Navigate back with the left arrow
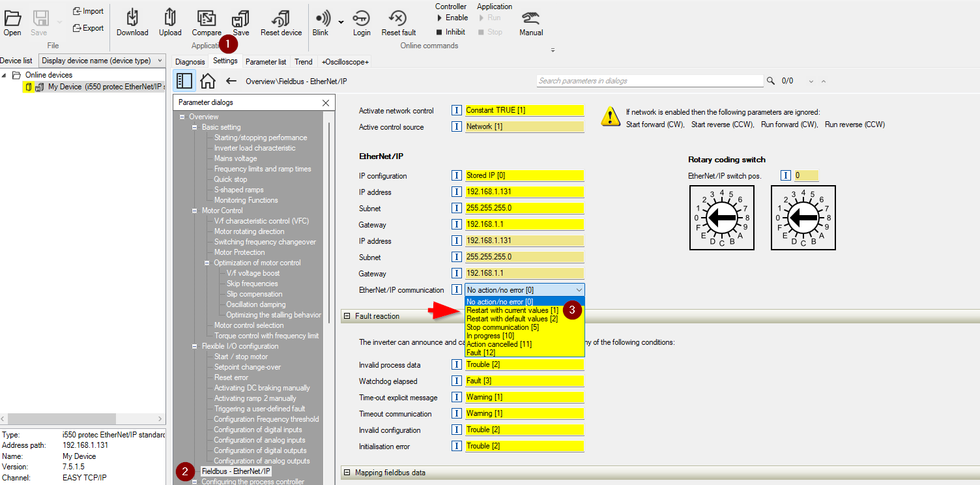This screenshot has width=980, height=485. point(231,81)
